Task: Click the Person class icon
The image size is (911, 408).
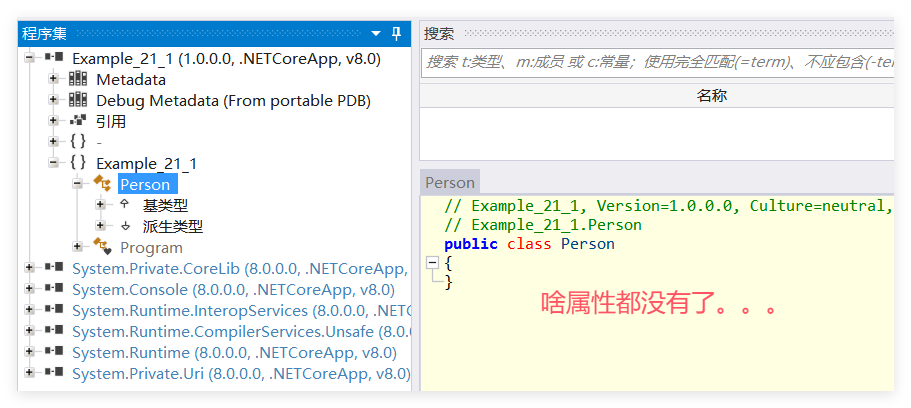Action: coord(102,184)
